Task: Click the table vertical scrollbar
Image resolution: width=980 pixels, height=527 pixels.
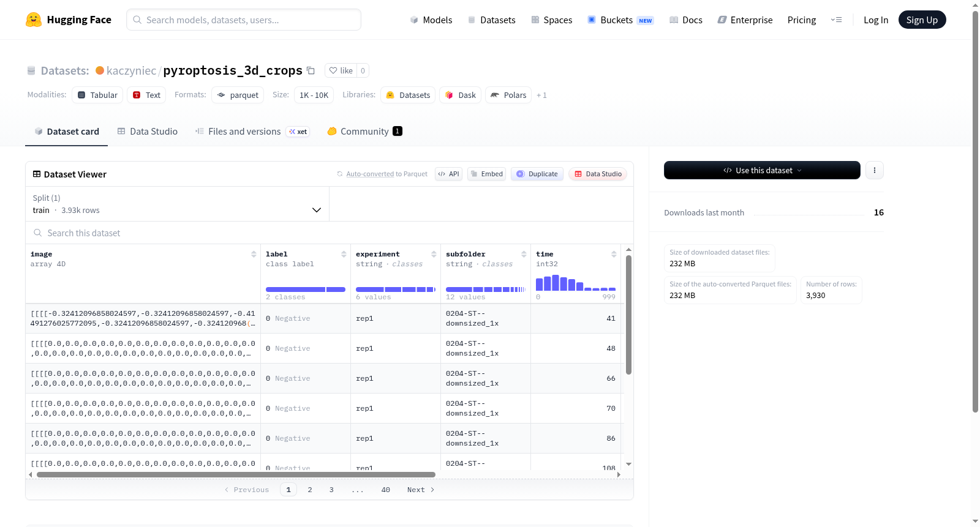Action: 628,315
